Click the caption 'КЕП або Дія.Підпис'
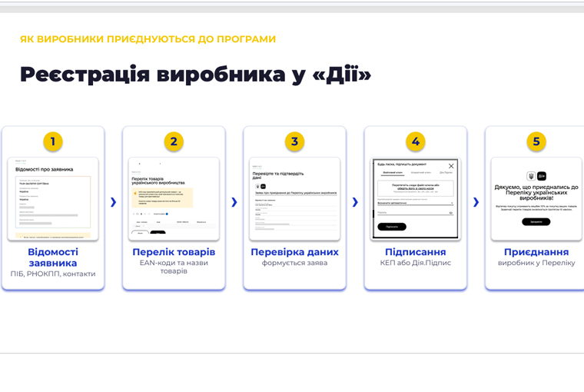584x392 pixels. 415,263
